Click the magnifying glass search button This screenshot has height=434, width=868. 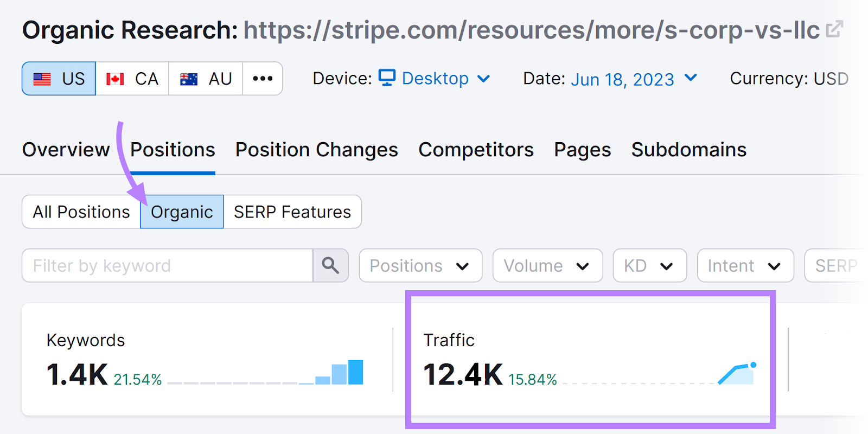click(330, 266)
